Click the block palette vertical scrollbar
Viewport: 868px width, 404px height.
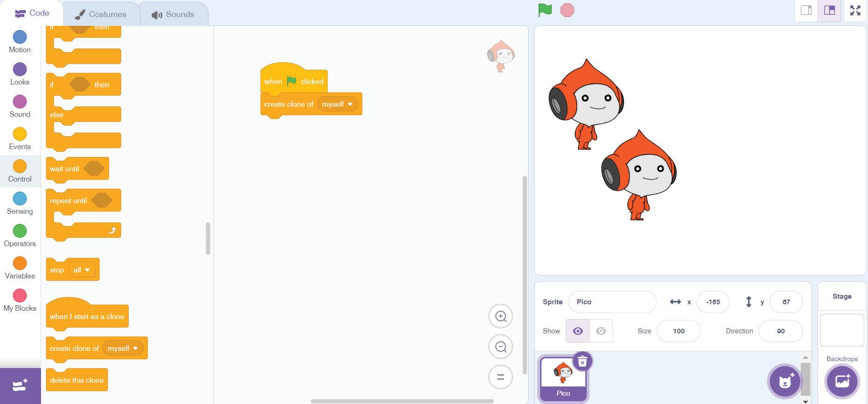208,238
